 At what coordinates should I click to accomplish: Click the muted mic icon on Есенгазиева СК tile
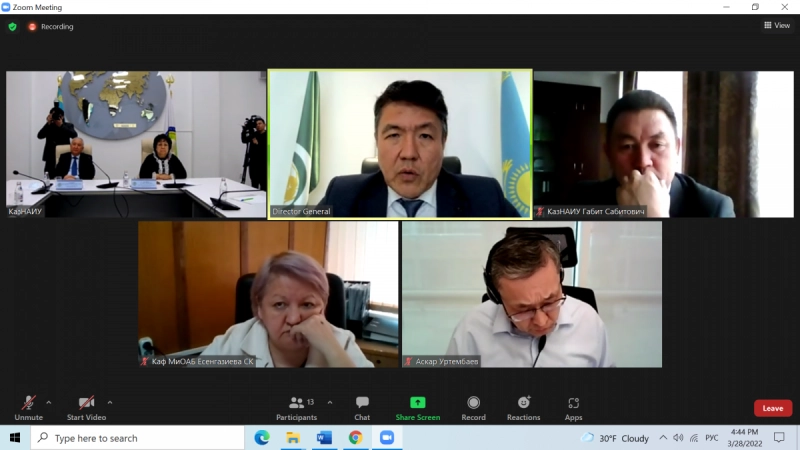(144, 361)
